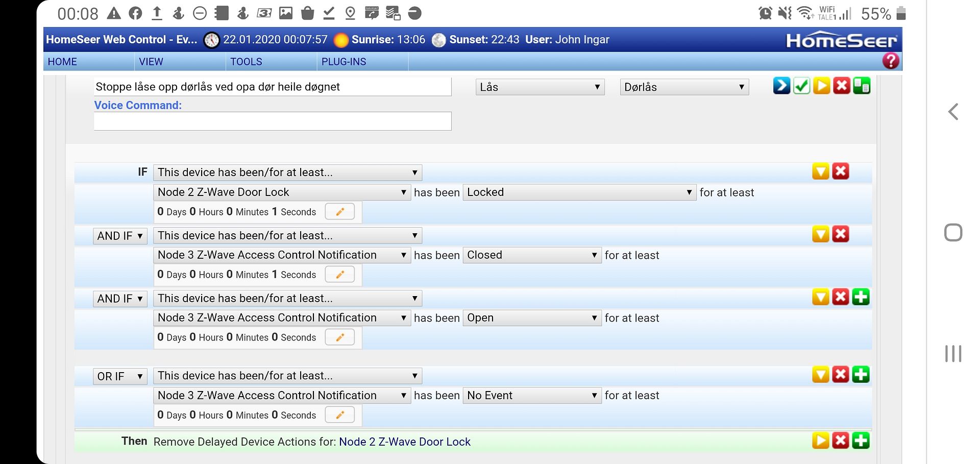The image size is (980, 464).
Task: Toggle event enabled with the green checkmark
Action: [801, 86]
